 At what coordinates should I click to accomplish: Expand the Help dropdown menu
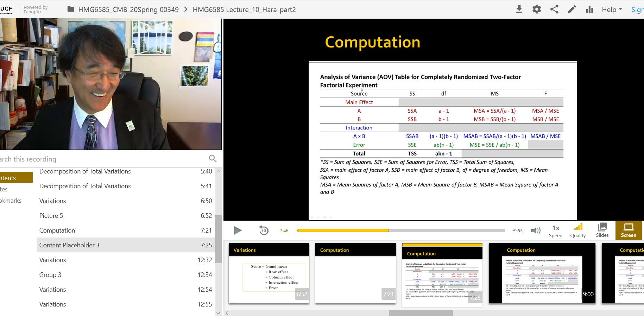click(612, 10)
